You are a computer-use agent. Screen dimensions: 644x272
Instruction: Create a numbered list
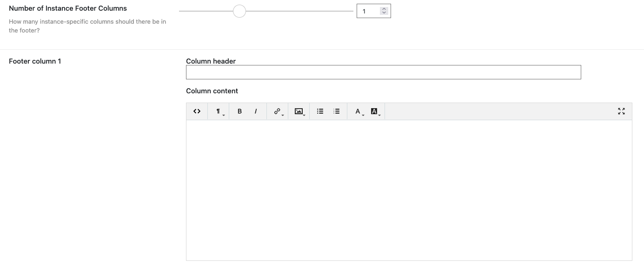coord(336,111)
